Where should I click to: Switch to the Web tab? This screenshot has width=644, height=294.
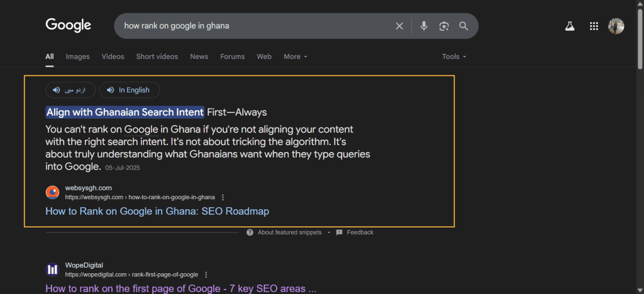click(264, 57)
